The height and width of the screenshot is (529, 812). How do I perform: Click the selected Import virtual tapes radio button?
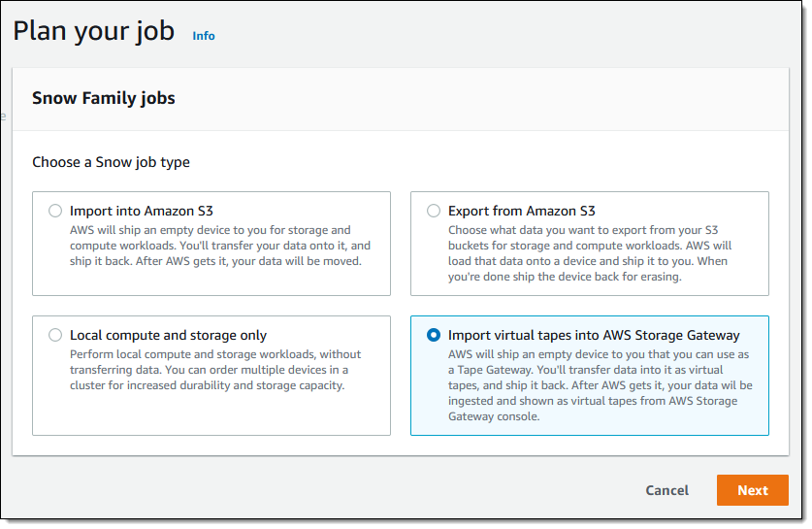point(434,335)
